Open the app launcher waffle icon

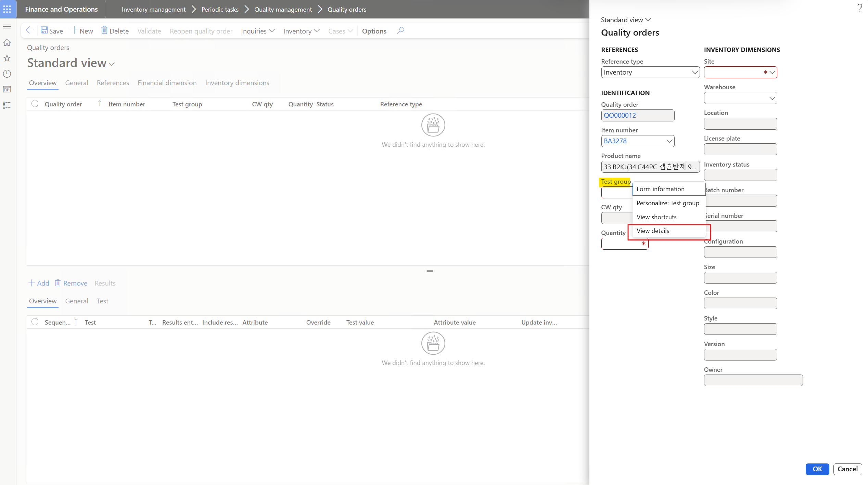[x=7, y=9]
